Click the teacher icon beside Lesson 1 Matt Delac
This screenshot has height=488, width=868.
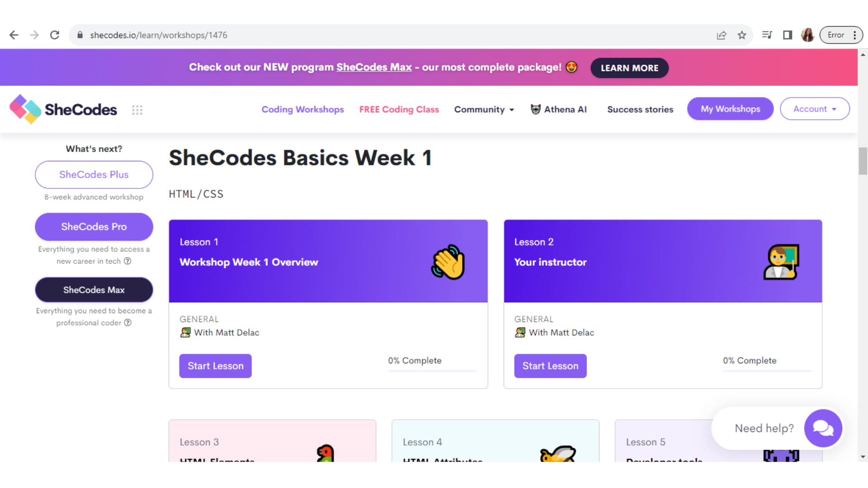(185, 333)
